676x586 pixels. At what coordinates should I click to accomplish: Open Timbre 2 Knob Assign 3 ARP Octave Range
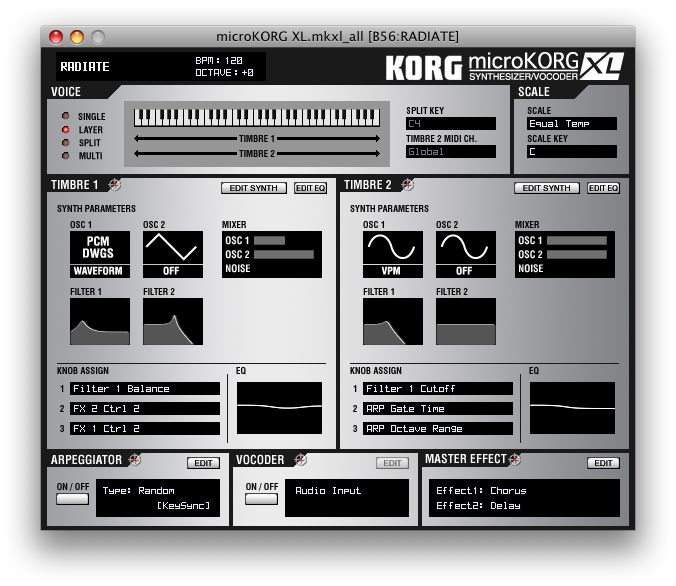click(438, 429)
